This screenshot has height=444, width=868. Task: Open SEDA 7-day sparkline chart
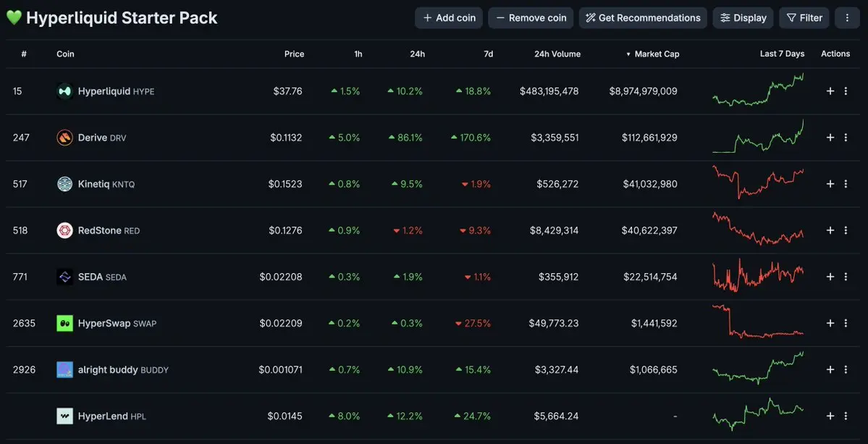point(758,275)
